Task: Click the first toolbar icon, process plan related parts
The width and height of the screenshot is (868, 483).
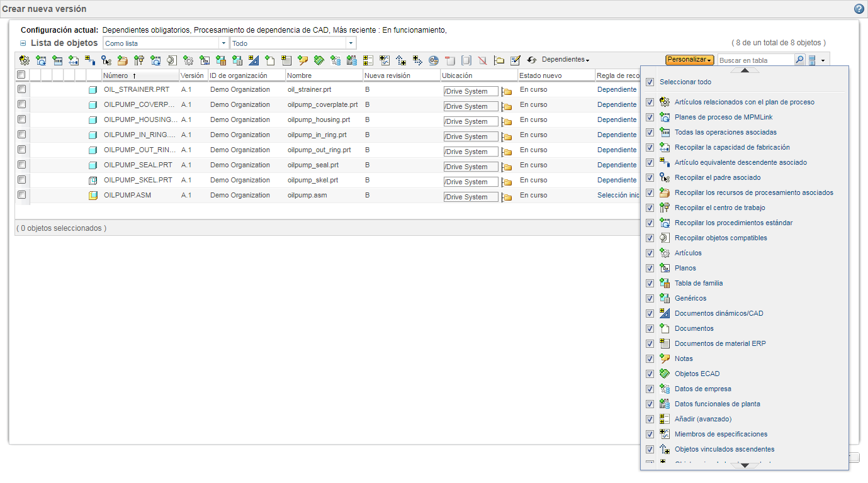Action: (25, 60)
